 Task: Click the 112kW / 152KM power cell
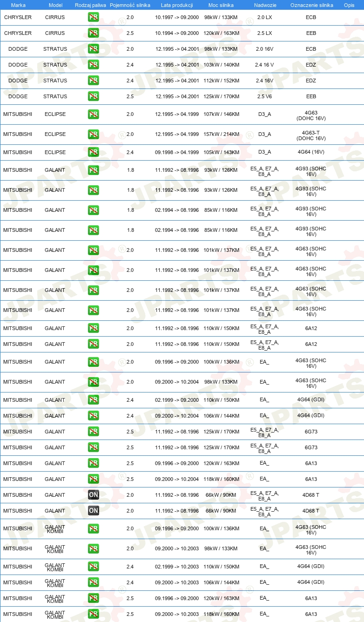(222, 81)
